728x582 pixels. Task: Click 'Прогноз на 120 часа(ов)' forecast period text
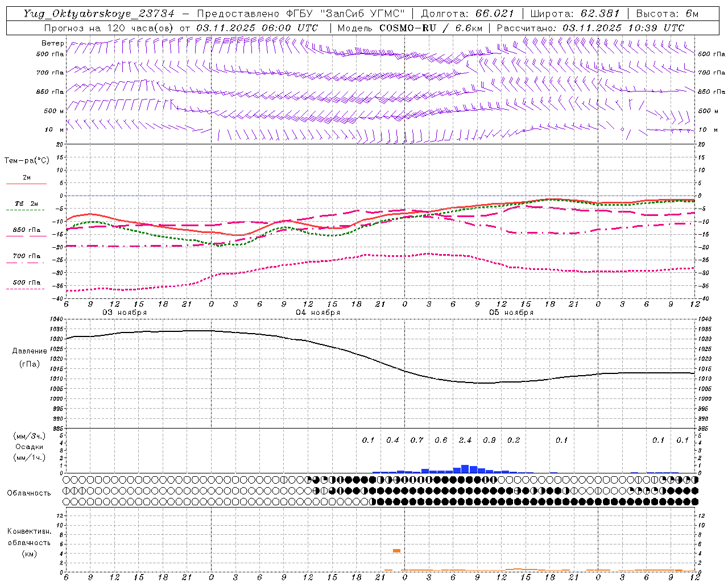109,28
